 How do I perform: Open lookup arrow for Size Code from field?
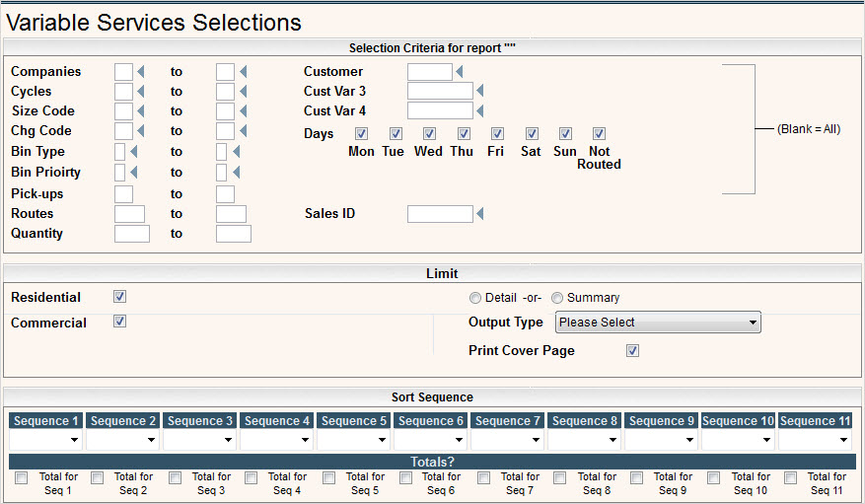coord(141,110)
